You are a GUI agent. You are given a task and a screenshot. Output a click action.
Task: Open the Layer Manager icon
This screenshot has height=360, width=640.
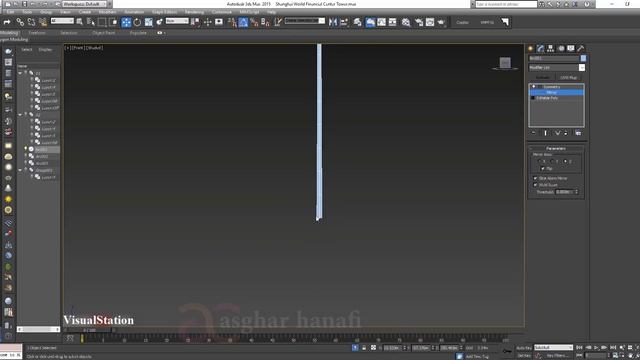point(358,22)
